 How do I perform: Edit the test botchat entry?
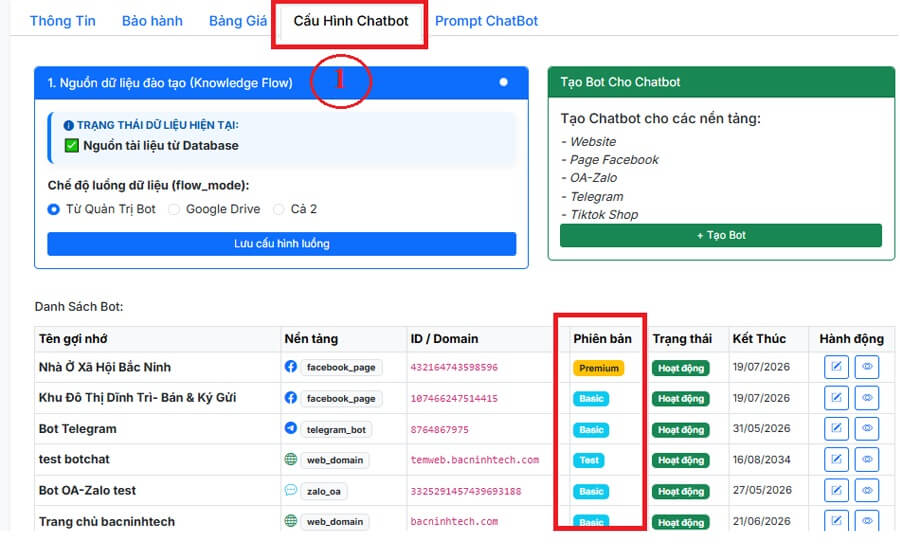(x=836, y=459)
